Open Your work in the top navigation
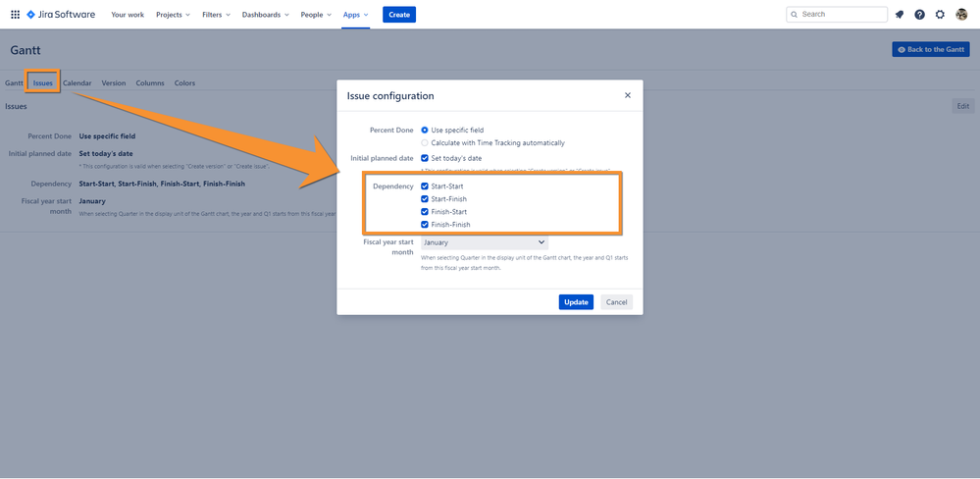Image resolution: width=980 pixels, height=479 pixels. pos(128,15)
